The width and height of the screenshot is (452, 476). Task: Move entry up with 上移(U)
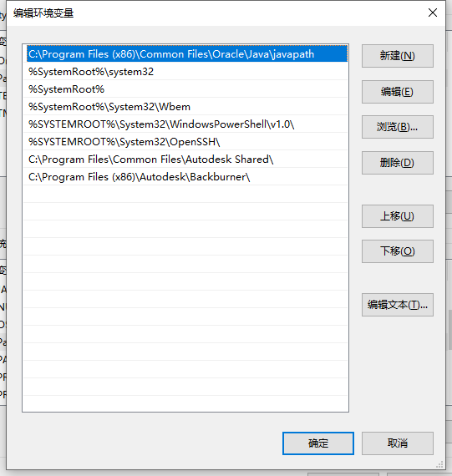coord(398,216)
